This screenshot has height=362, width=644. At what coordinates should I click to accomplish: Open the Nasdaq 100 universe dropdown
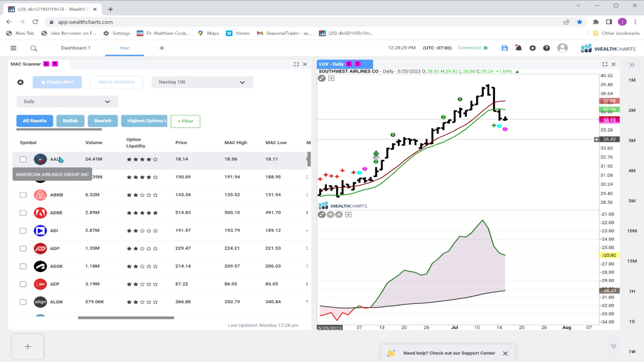tap(202, 82)
